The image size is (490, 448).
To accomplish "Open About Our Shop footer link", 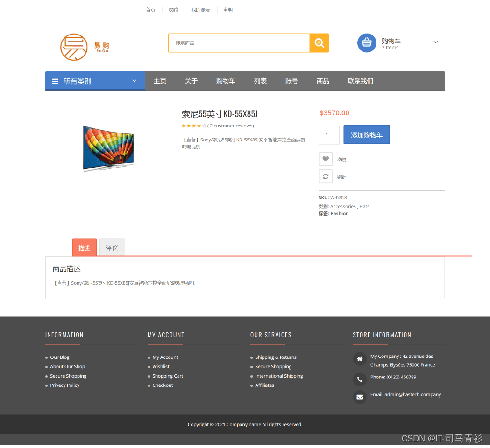I will [68, 366].
